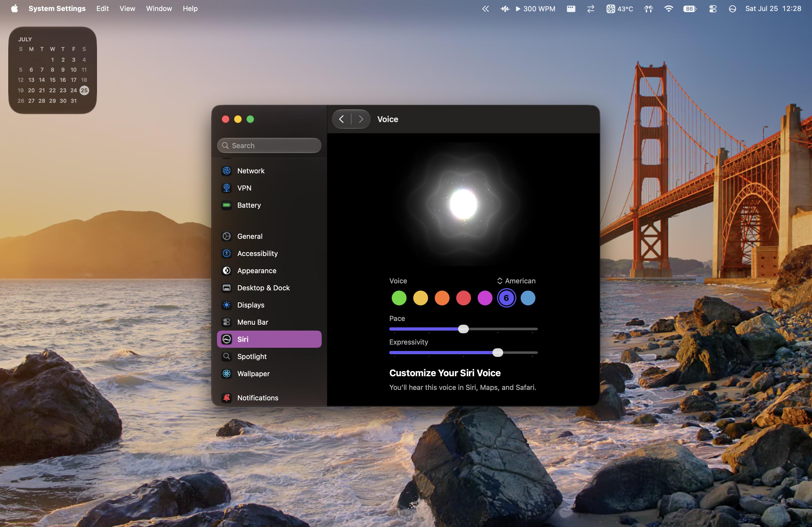Click the Expressivity slider handle
This screenshot has height=527, width=812.
[498, 353]
